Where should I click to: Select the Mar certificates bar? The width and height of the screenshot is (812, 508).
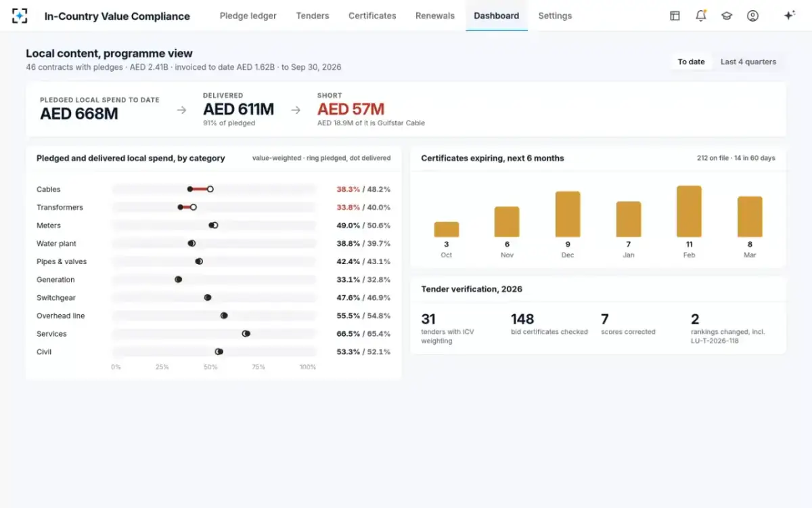point(750,217)
